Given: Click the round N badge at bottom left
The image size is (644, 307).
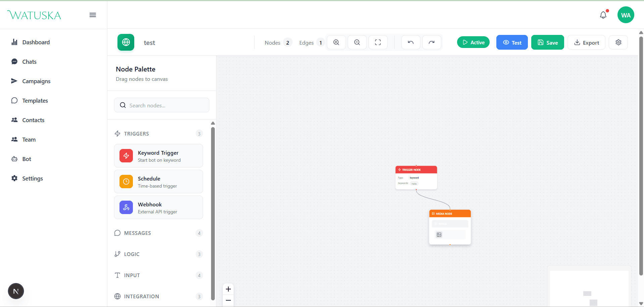Looking at the screenshot, I should [x=16, y=291].
